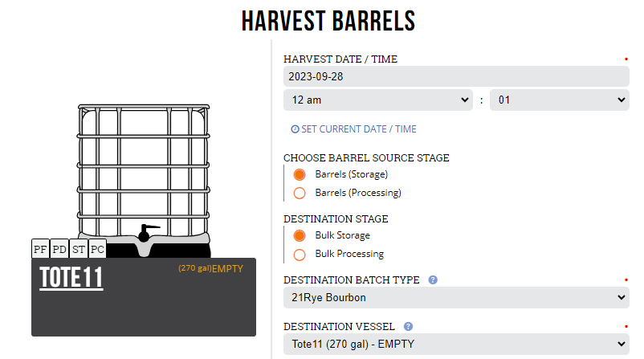Open the minutes dropdown showing 01

560,100
